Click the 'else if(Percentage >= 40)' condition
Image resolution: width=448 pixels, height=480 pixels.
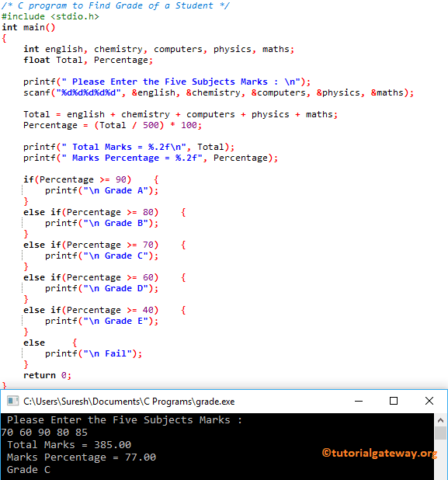coord(91,310)
